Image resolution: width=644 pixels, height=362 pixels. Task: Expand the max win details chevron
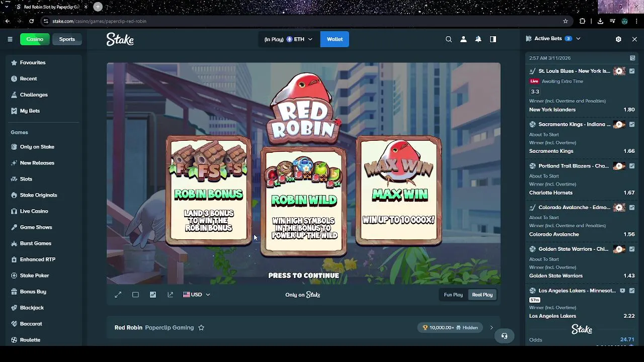492,328
